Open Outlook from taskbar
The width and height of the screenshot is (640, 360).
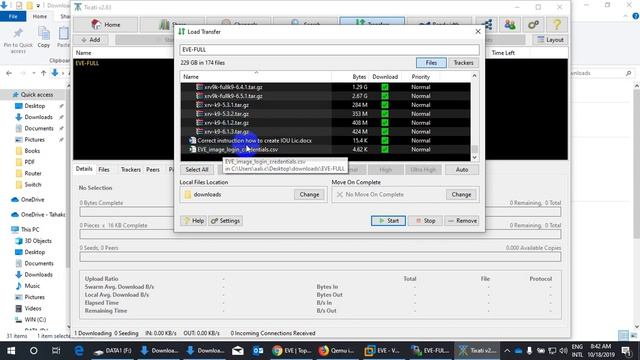click(258, 351)
